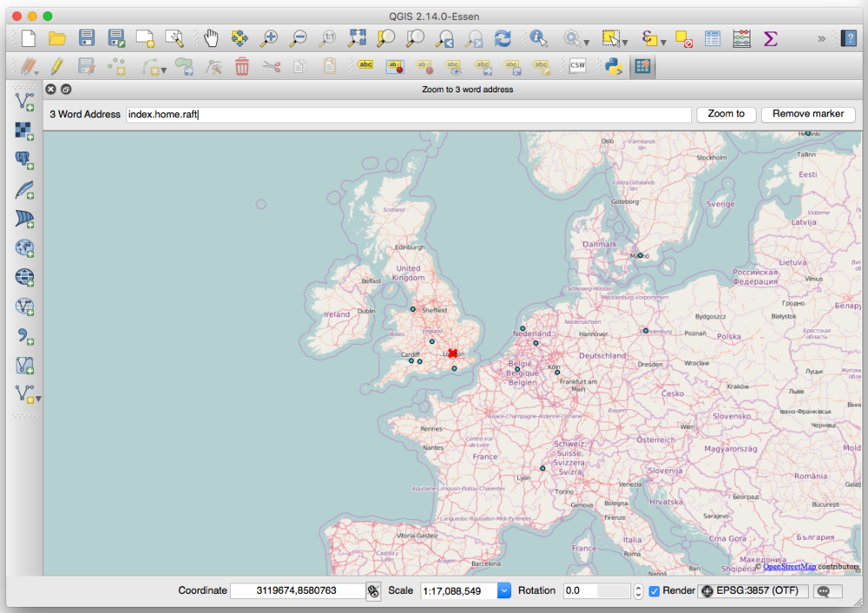Click the Cut Features scissors icon
Image resolution: width=868 pixels, height=613 pixels.
pos(271,67)
